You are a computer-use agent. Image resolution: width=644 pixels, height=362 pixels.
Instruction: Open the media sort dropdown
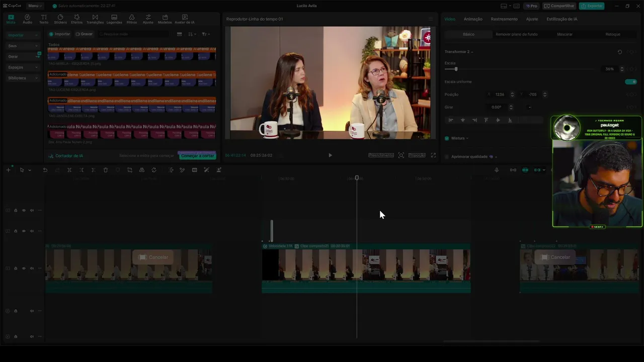(192, 34)
